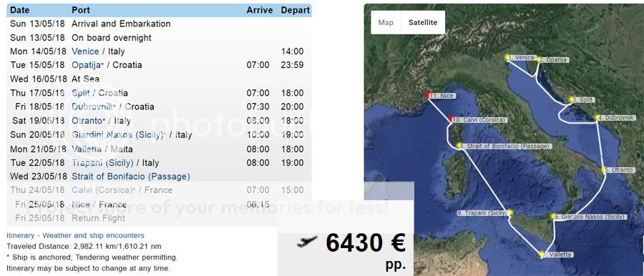The image size is (644, 276).
Task: Switch map view to Map tab
Action: 386,23
